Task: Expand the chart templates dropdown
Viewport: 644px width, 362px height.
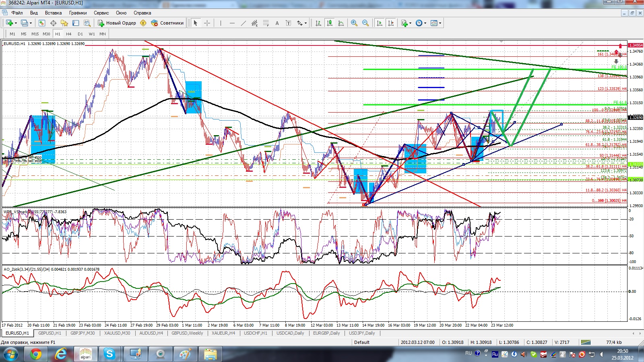Action: (440, 23)
